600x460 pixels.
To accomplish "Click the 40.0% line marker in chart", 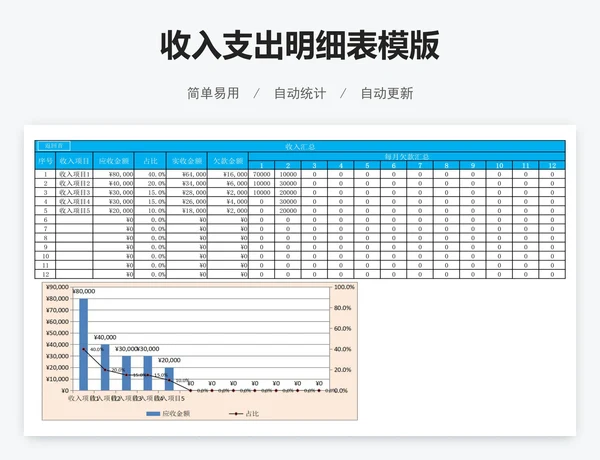I will tap(84, 349).
